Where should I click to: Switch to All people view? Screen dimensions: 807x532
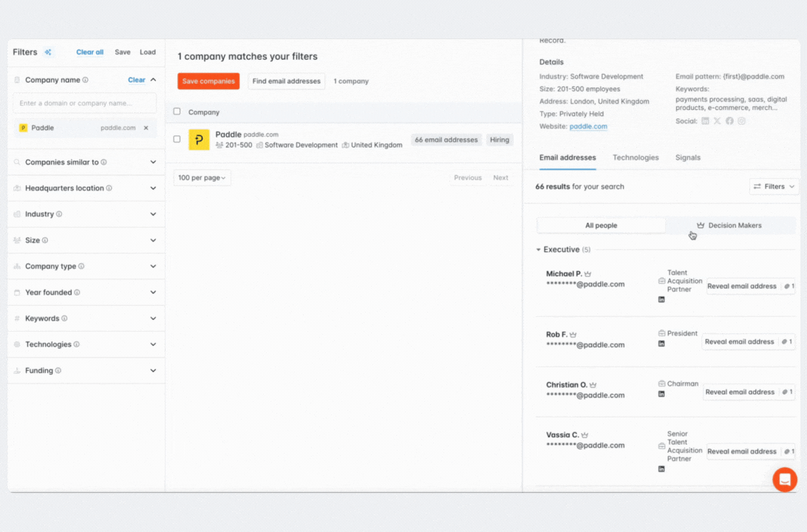[601, 225]
